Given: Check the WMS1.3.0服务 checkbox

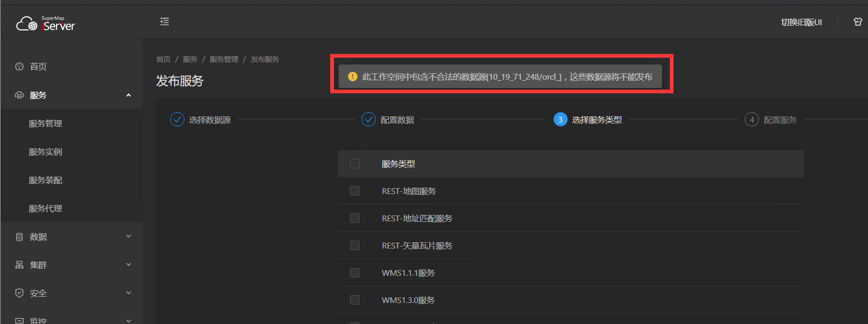Looking at the screenshot, I should click(x=355, y=300).
